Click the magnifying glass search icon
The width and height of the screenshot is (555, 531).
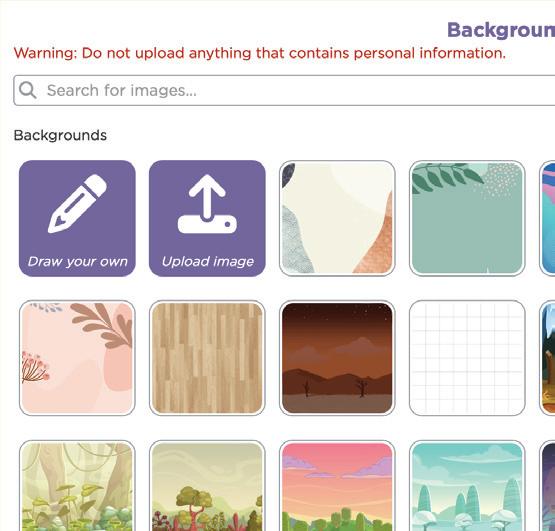coord(27,90)
